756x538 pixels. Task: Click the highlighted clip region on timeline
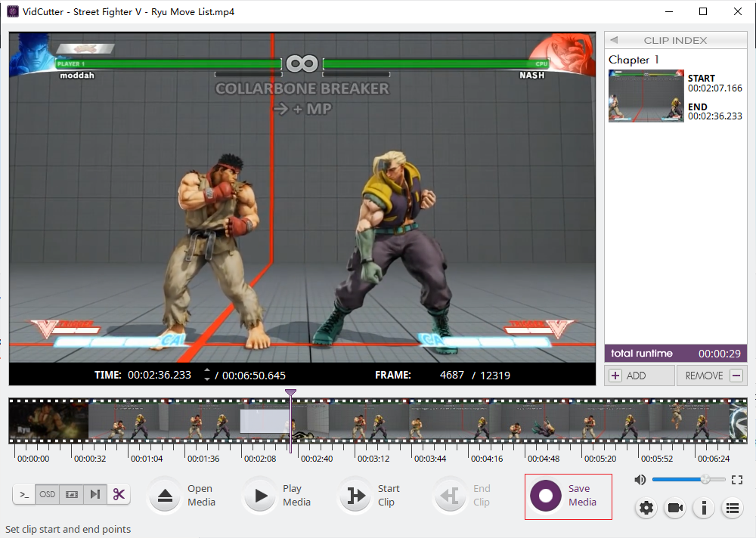[265, 421]
